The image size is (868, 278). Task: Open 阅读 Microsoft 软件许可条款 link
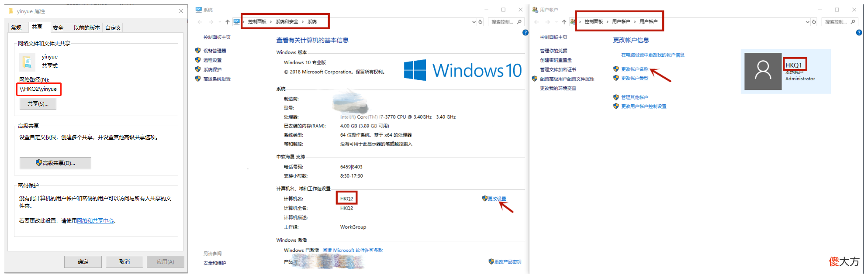click(353, 251)
